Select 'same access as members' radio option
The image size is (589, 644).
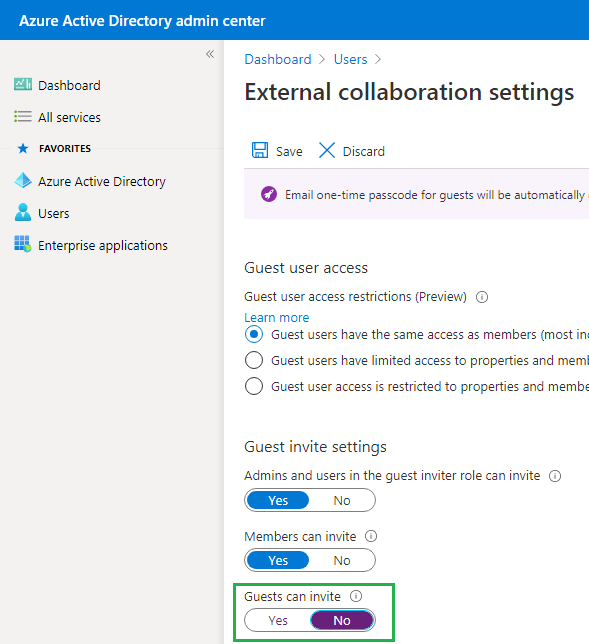click(x=254, y=334)
